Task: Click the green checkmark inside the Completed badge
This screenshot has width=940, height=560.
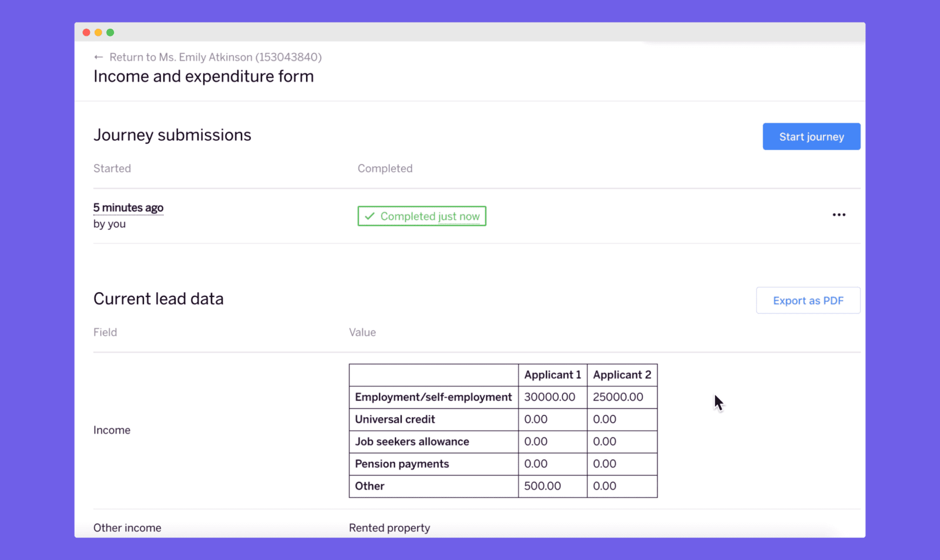Action: click(370, 216)
